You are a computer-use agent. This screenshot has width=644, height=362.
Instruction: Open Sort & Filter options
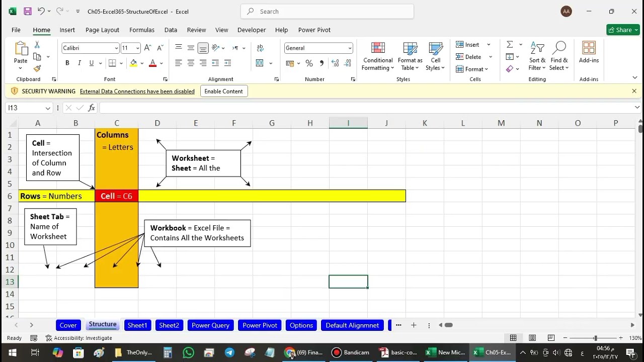click(537, 56)
